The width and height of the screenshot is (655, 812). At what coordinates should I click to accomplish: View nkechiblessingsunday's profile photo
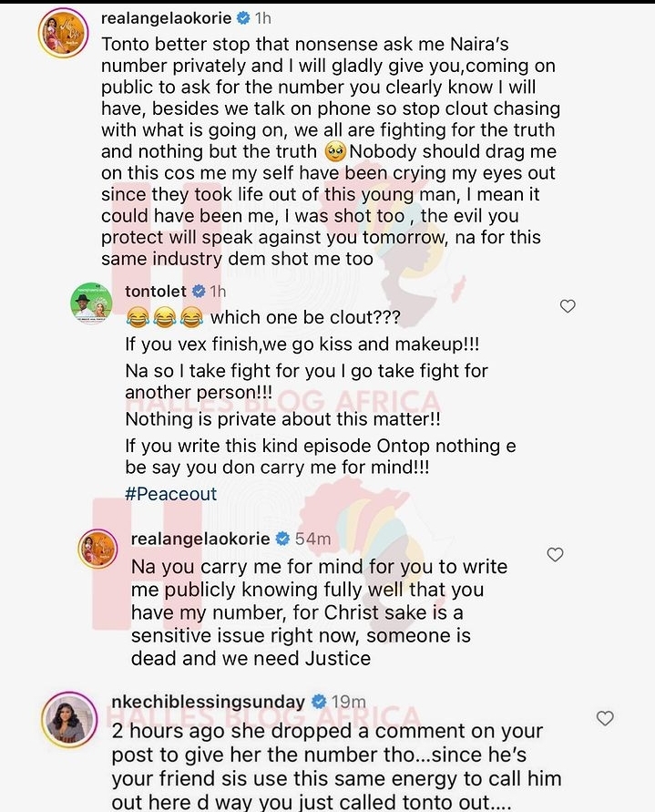coord(69,719)
